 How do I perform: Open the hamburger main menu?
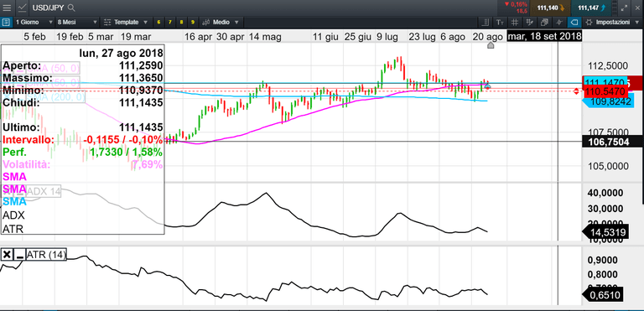7,8
